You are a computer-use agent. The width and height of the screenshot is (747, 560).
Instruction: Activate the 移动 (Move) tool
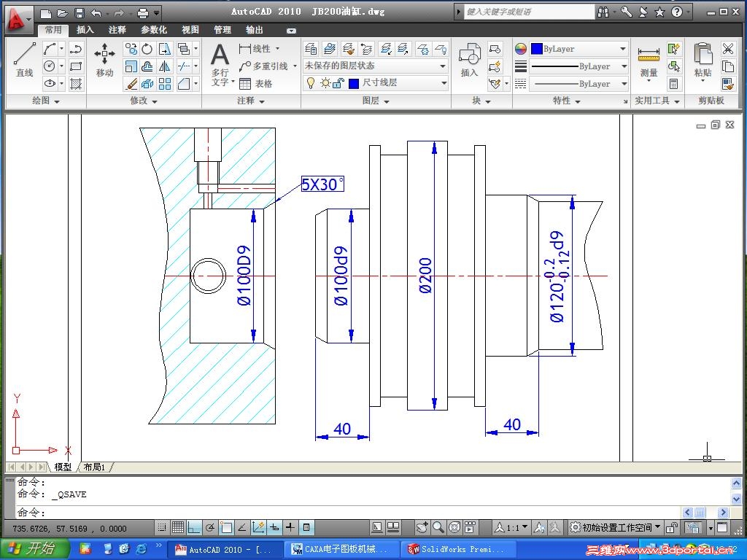point(104,60)
